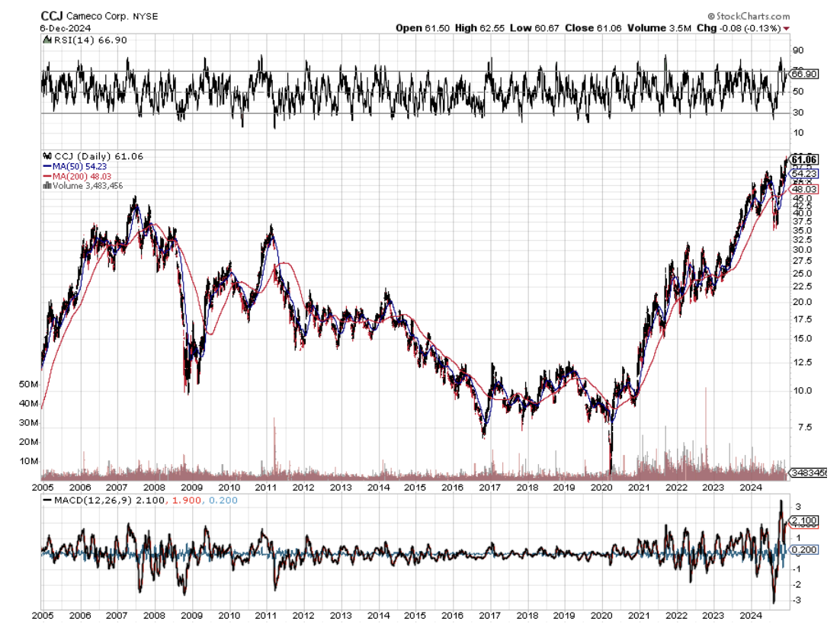The height and width of the screenshot is (637, 840).
Task: Click the volume bars icon in legend
Action: pos(47,184)
